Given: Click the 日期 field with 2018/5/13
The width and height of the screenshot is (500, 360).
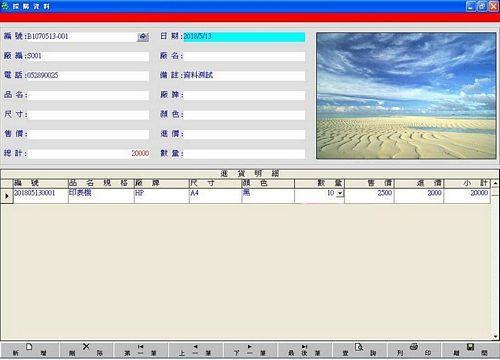Looking at the screenshot, I should pos(244,37).
